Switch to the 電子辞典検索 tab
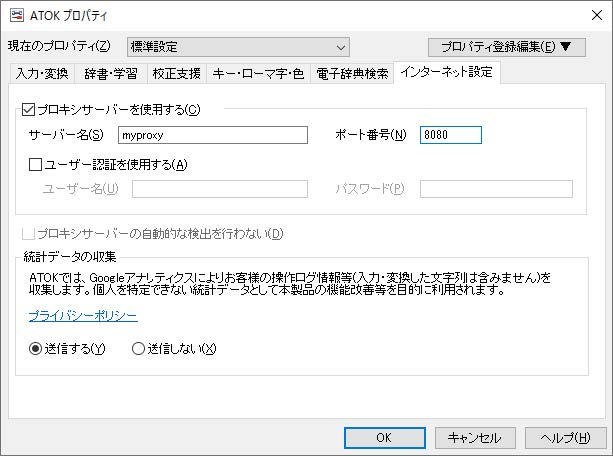 tap(352, 74)
